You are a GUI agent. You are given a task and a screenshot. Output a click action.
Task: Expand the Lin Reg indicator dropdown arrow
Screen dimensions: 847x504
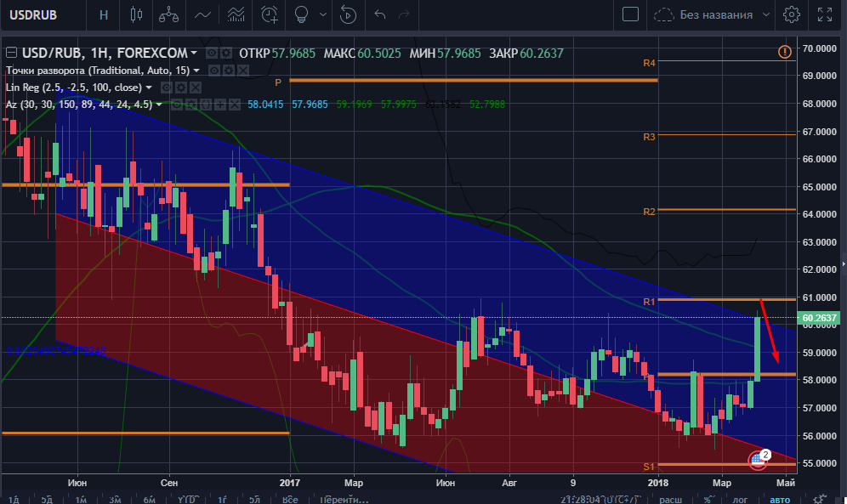pyautogui.click(x=149, y=88)
